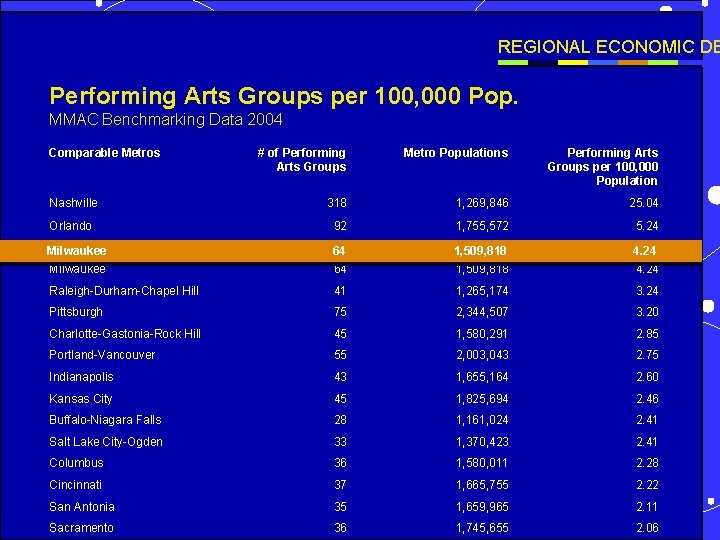
Task: Click the 'Pittsburgh' row label
Action: (76, 312)
